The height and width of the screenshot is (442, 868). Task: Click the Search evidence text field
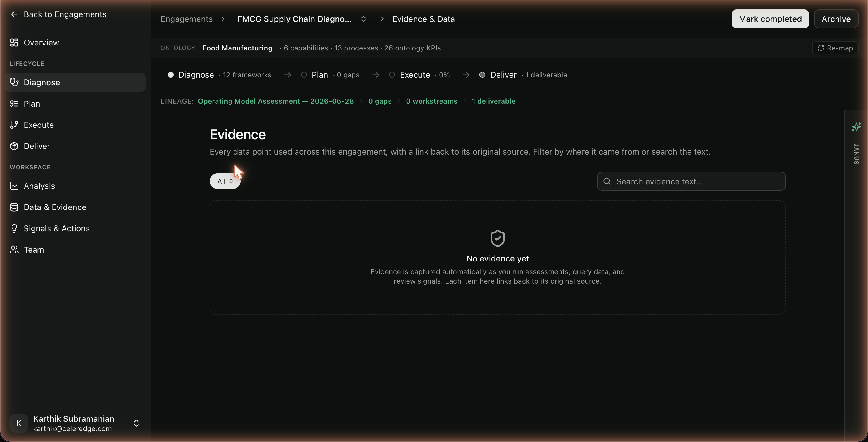691,181
